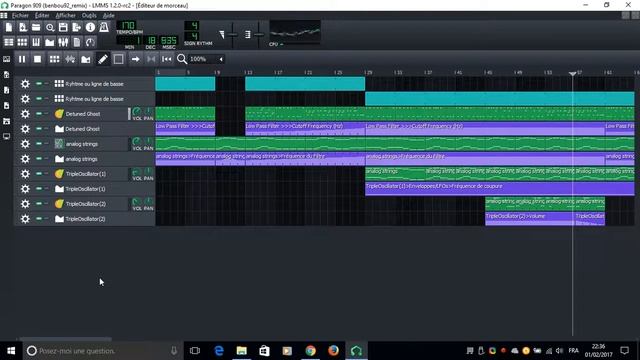Viewport: 640px width, 360px height.
Task: Toggle loop points button
Action: (x=151, y=59)
